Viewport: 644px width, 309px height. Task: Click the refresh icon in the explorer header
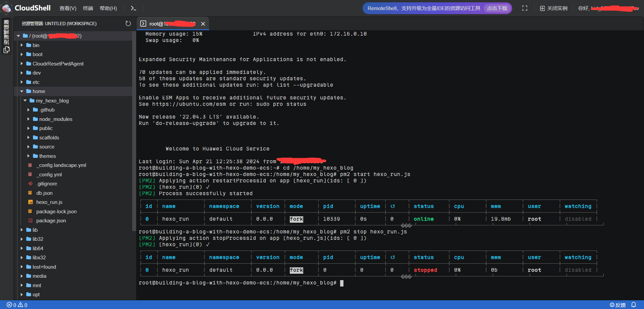pyautogui.click(x=128, y=24)
